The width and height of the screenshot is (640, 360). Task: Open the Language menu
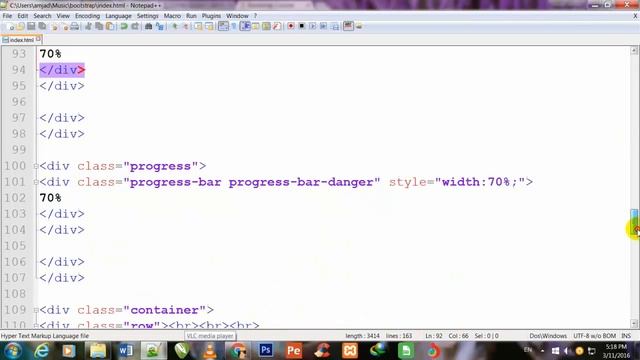118,16
